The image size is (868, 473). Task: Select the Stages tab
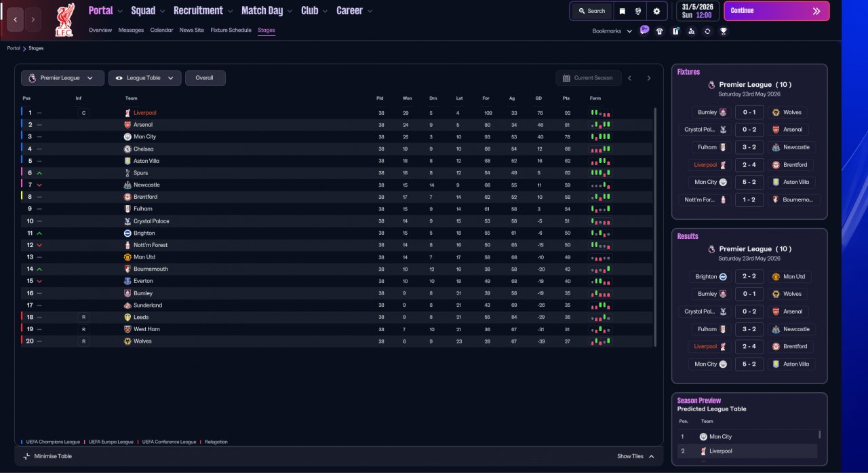pos(267,31)
